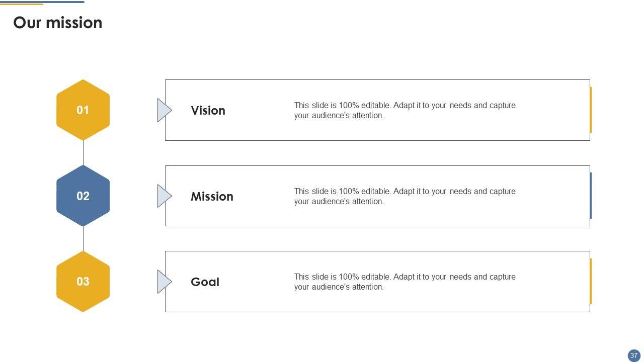Select the yellow accent bar on Vision box
Screen dimensions: 644x362
tap(591, 110)
